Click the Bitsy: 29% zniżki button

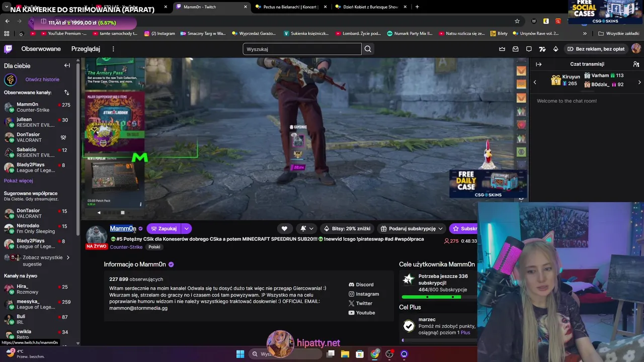347,228
